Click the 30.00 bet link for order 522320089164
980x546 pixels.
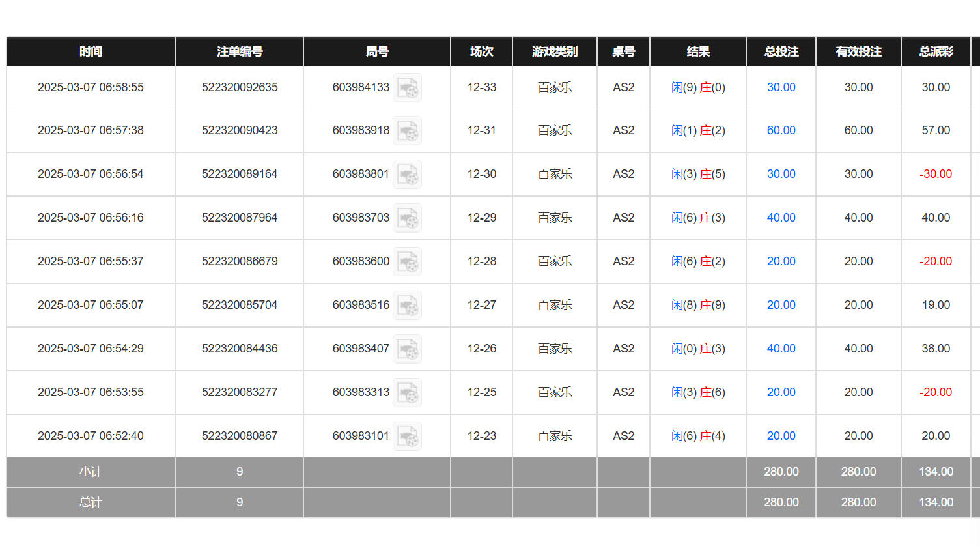[x=781, y=174]
